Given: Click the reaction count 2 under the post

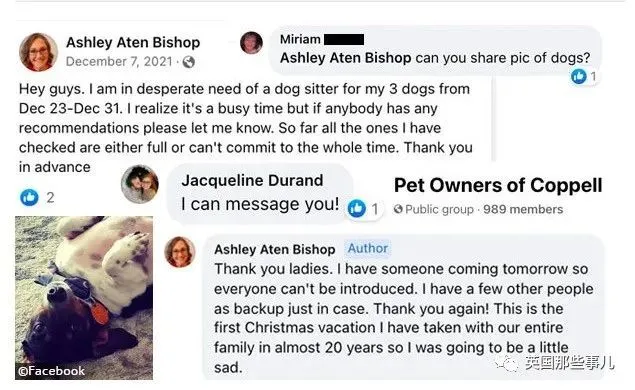Looking at the screenshot, I should click(50, 198).
